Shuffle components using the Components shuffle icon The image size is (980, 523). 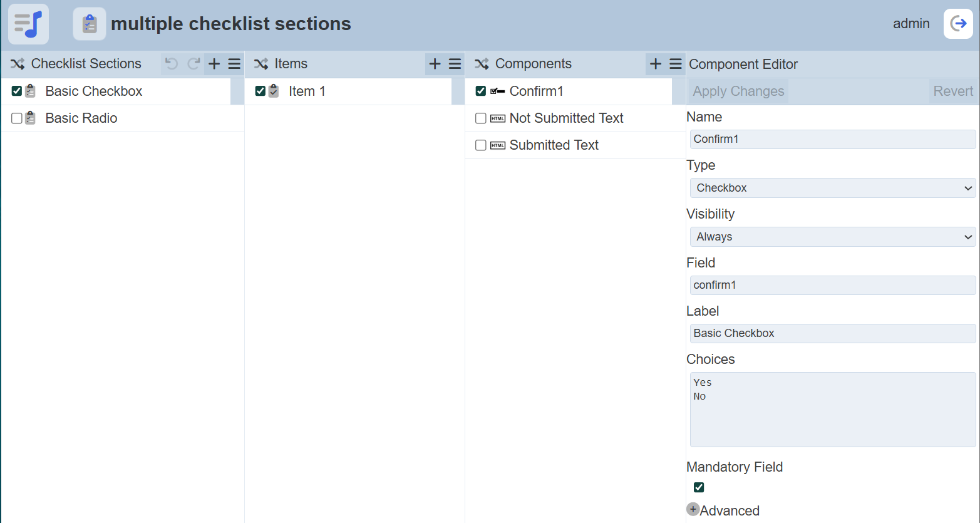pos(482,64)
